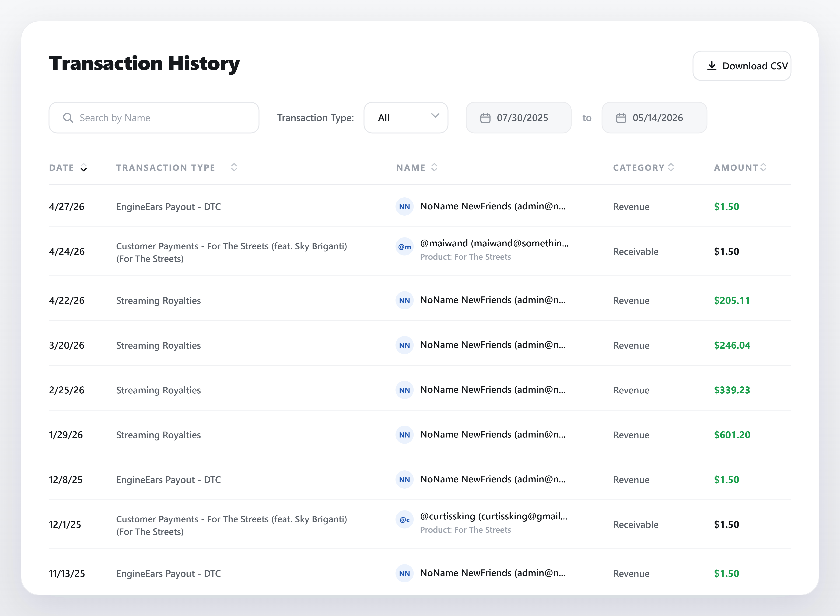Click Streaming Royalties on 2/25/26
The image size is (840, 616).
coord(158,390)
